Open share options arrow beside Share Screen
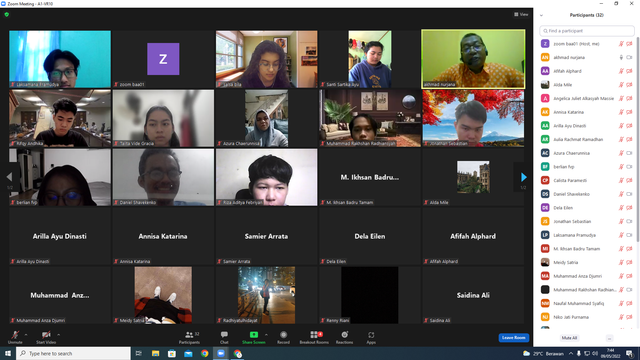 click(x=266, y=335)
